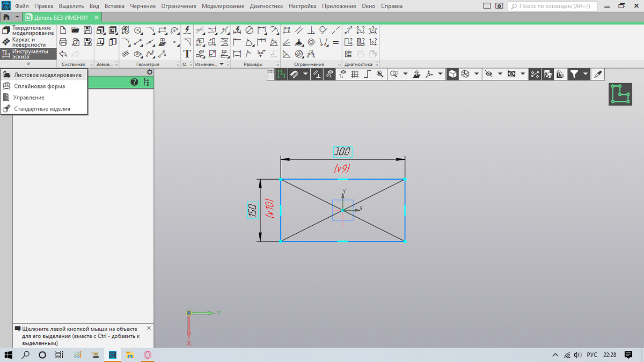Apply the Fix point anchor constraint
The image size is (644, 362).
[299, 42]
